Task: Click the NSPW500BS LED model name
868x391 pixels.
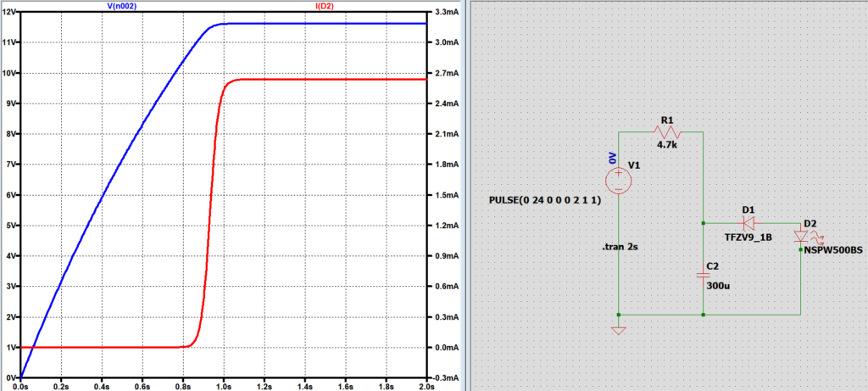Action: (834, 249)
